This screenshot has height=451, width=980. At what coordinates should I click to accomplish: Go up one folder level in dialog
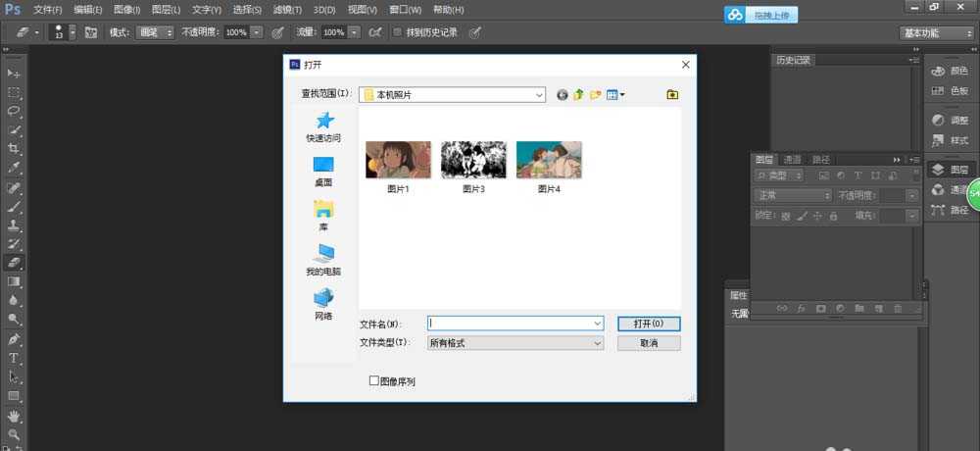(x=578, y=95)
